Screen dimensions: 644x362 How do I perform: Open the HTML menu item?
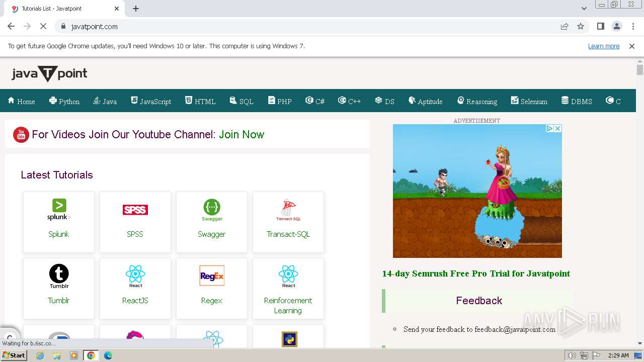[200, 101]
